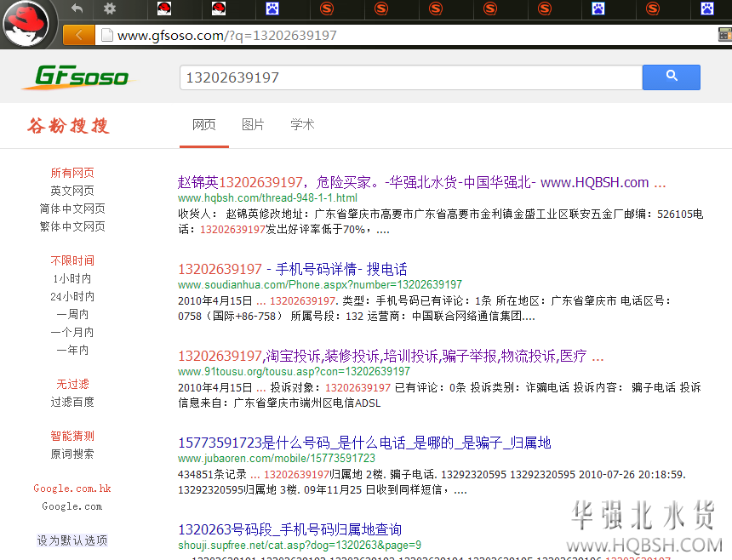Select the 学术 search tab
The height and width of the screenshot is (560, 732).
click(x=302, y=124)
